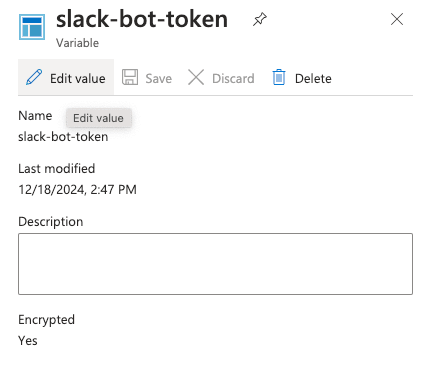The height and width of the screenshot is (378, 424).
Task: Click the blue Variable resource icon
Action: pos(32,27)
